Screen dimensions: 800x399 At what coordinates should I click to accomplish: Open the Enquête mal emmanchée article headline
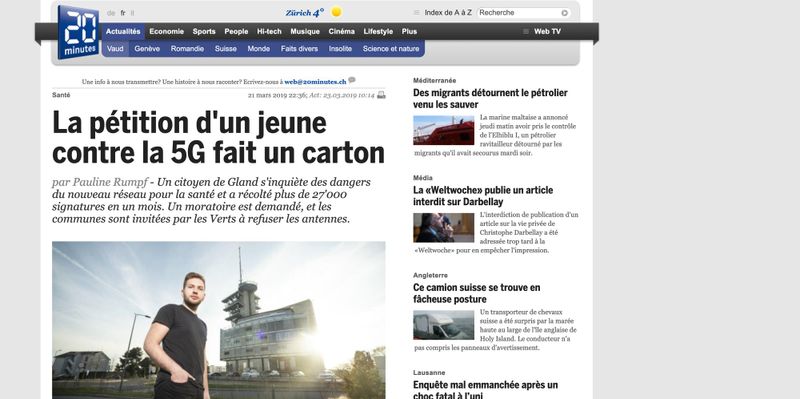485,390
